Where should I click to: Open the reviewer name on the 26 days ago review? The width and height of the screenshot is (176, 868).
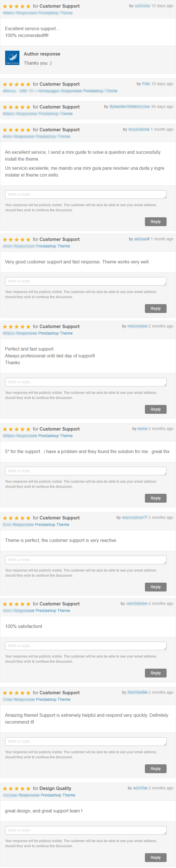130,107
